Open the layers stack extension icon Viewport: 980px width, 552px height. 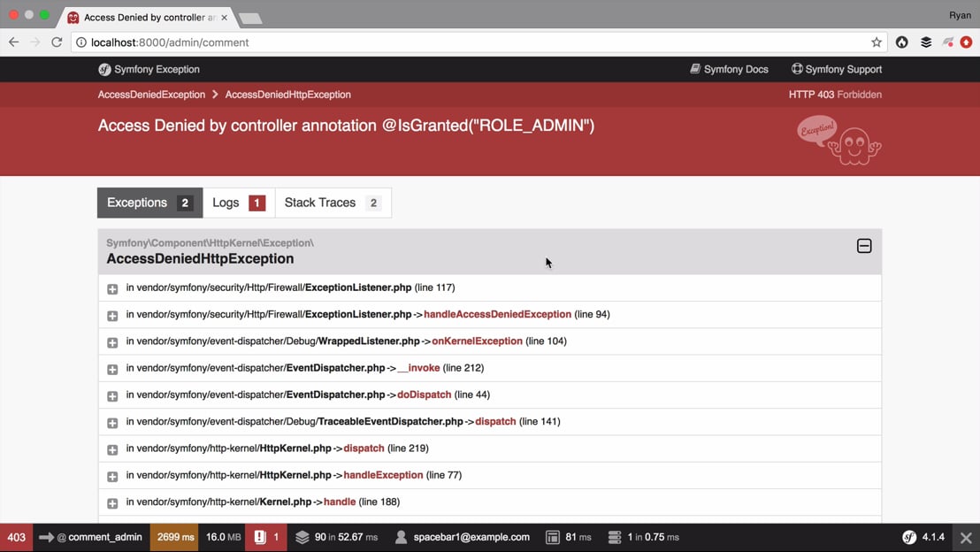[x=926, y=42]
